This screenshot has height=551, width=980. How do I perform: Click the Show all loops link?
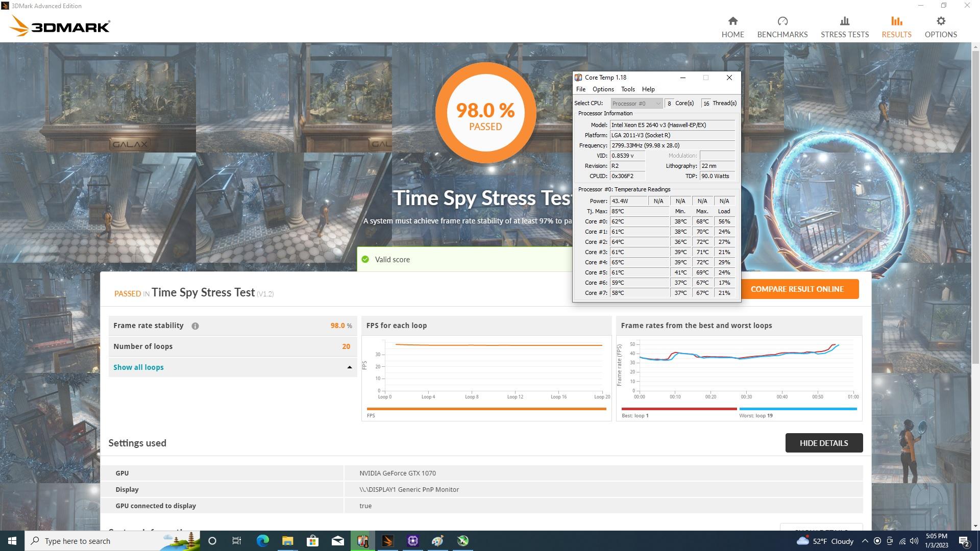(x=138, y=367)
